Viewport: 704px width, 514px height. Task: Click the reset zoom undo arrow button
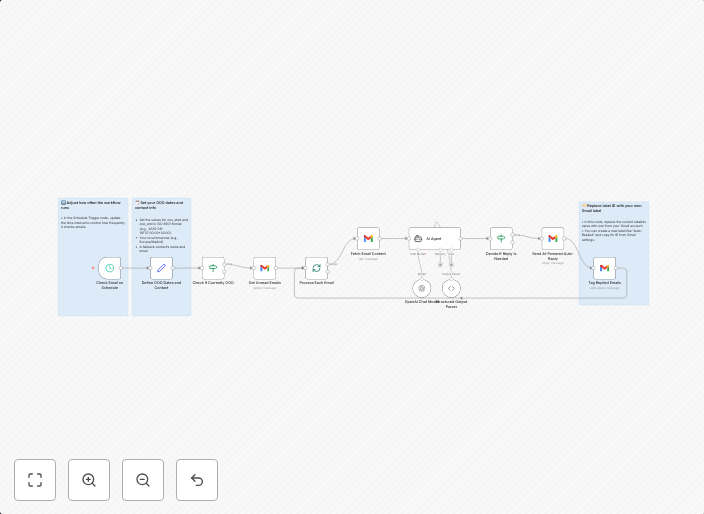point(197,480)
